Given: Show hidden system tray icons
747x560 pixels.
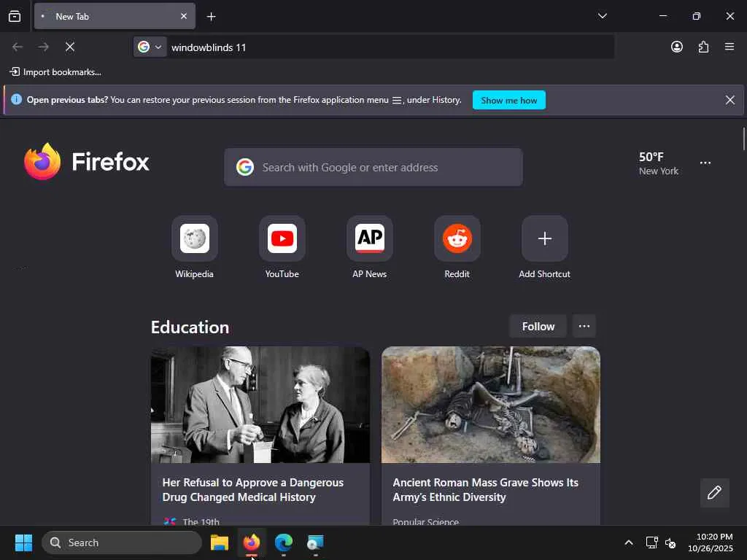Looking at the screenshot, I should 628,542.
